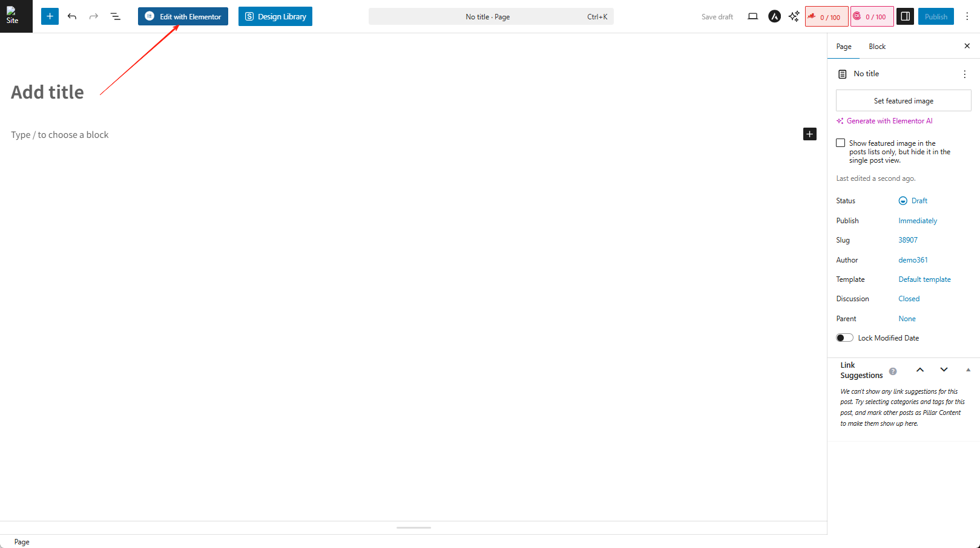Switch to the Page tab
The width and height of the screenshot is (980, 548).
[x=844, y=47]
